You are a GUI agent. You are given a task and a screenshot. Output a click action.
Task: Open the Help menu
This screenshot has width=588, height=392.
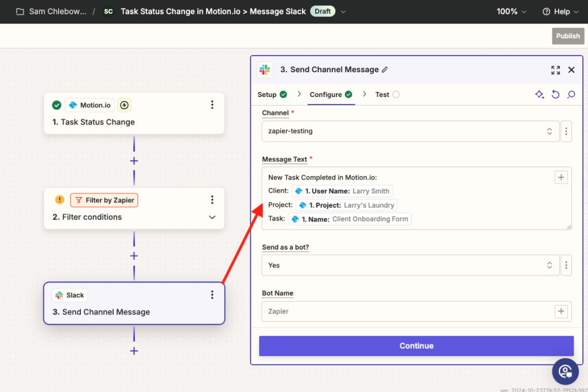pos(560,11)
